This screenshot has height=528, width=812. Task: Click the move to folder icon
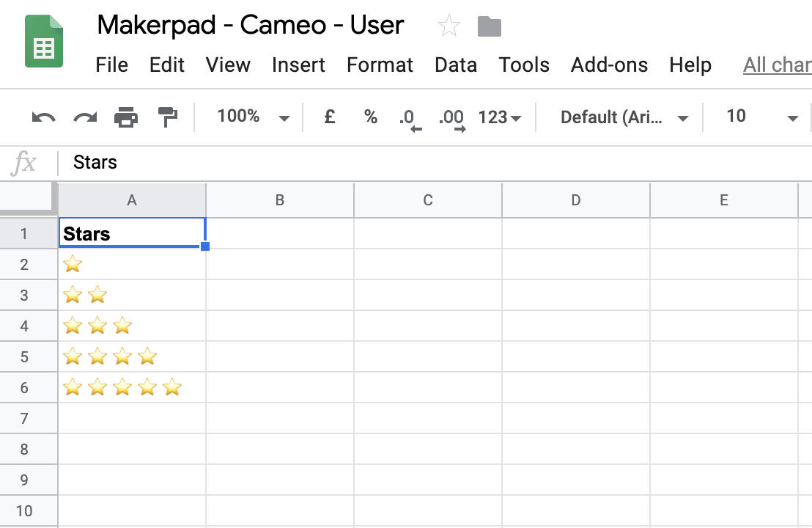[490, 27]
